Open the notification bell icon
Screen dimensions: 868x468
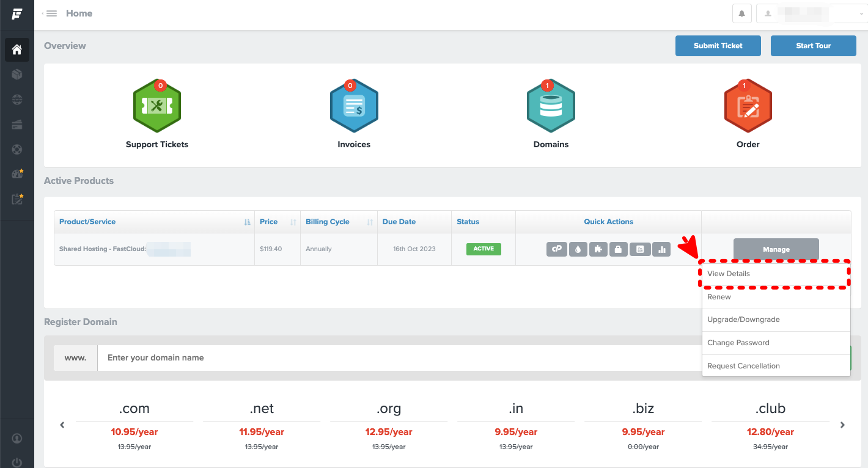tap(741, 13)
